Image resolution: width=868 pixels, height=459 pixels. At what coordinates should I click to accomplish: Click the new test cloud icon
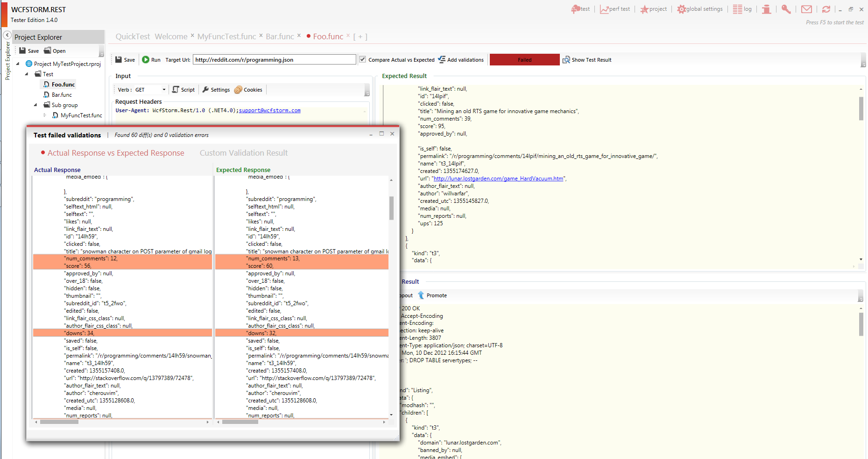point(575,9)
